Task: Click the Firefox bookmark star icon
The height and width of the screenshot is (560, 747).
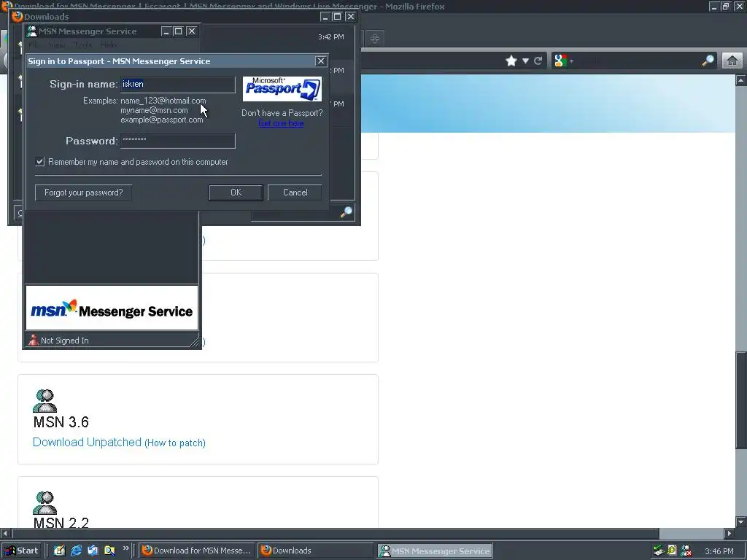Action: 511,61
